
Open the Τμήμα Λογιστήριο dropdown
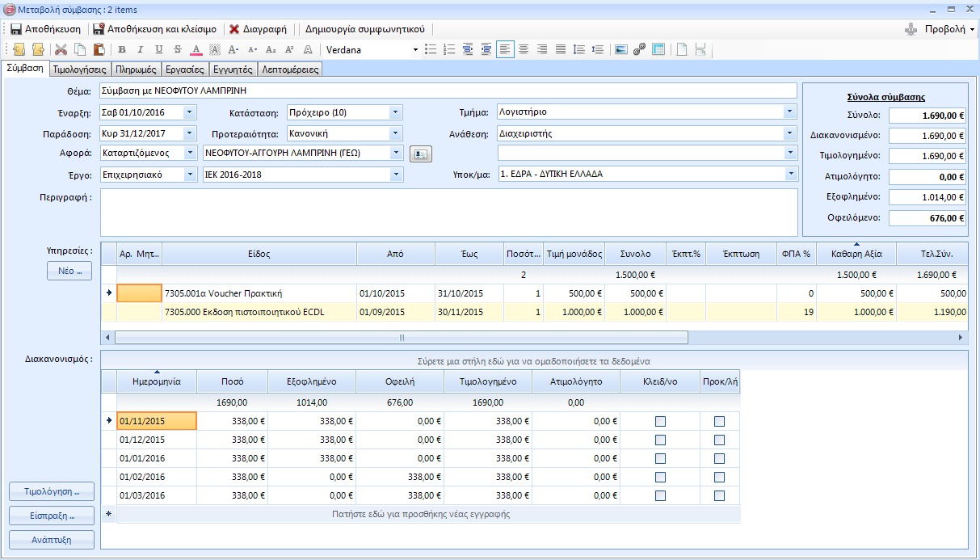pos(789,112)
